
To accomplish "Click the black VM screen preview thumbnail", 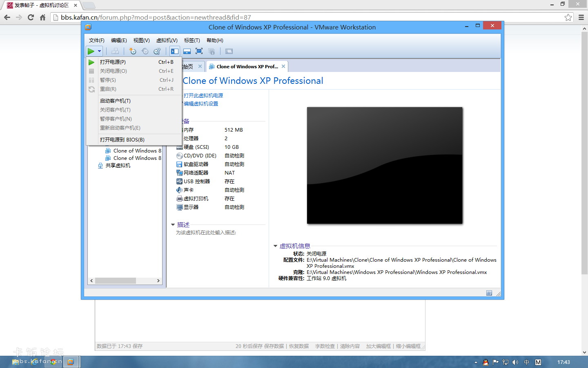I will point(385,166).
